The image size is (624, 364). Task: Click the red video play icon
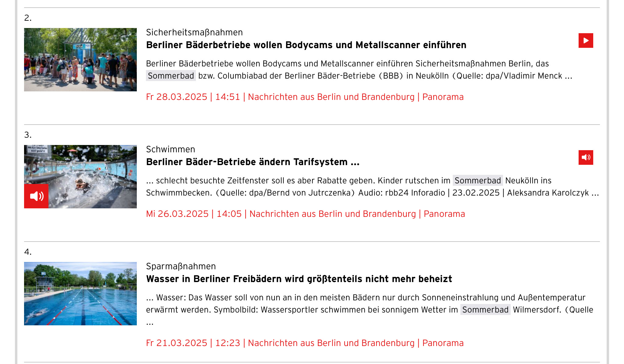pos(586,41)
